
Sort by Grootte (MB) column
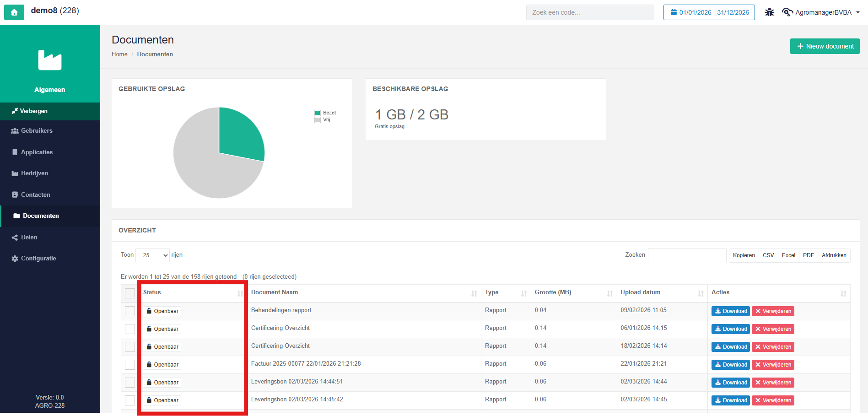[574, 293]
